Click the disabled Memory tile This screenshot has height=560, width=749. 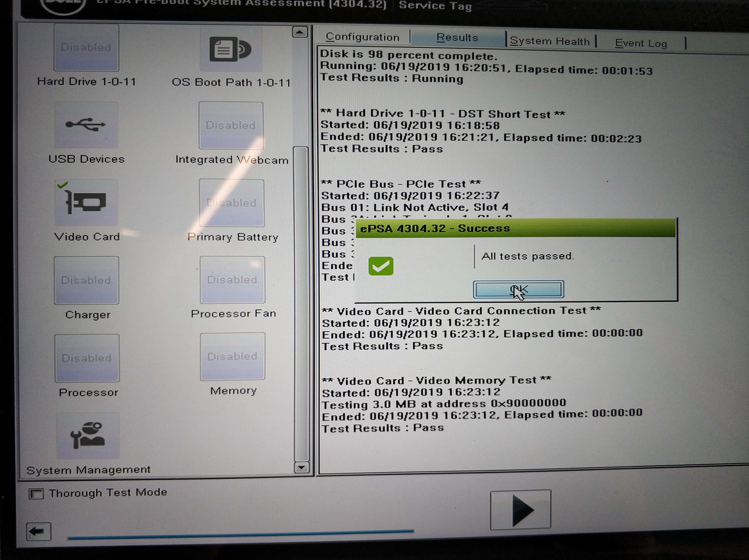pos(233,356)
